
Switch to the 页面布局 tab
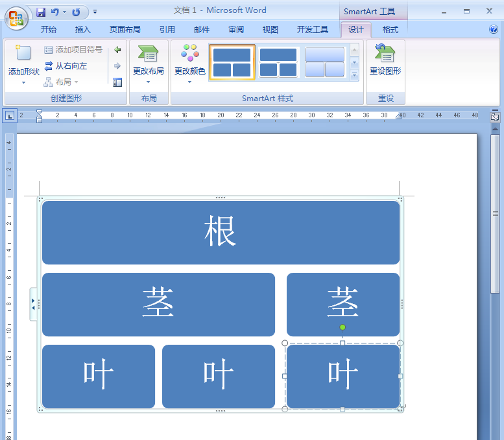click(x=125, y=30)
